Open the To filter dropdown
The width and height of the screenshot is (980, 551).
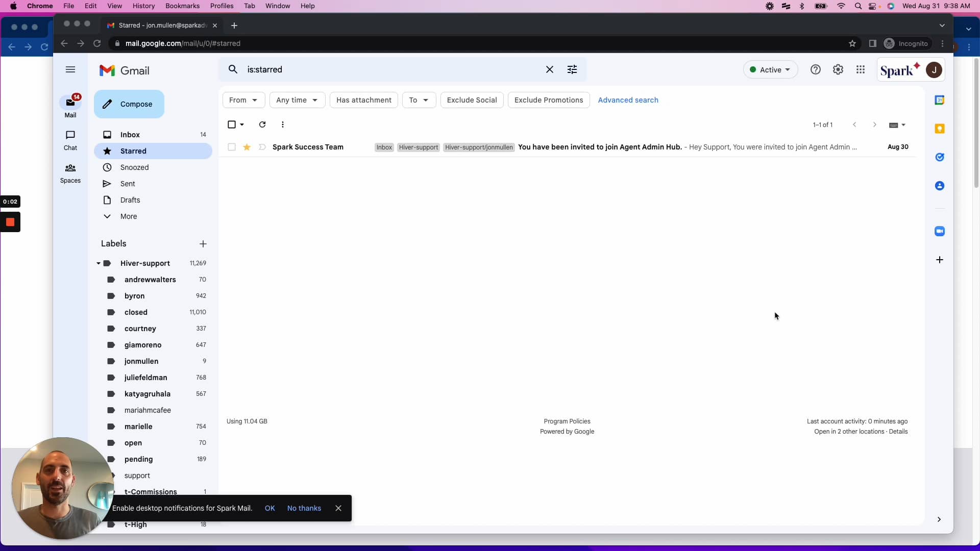pyautogui.click(x=419, y=100)
